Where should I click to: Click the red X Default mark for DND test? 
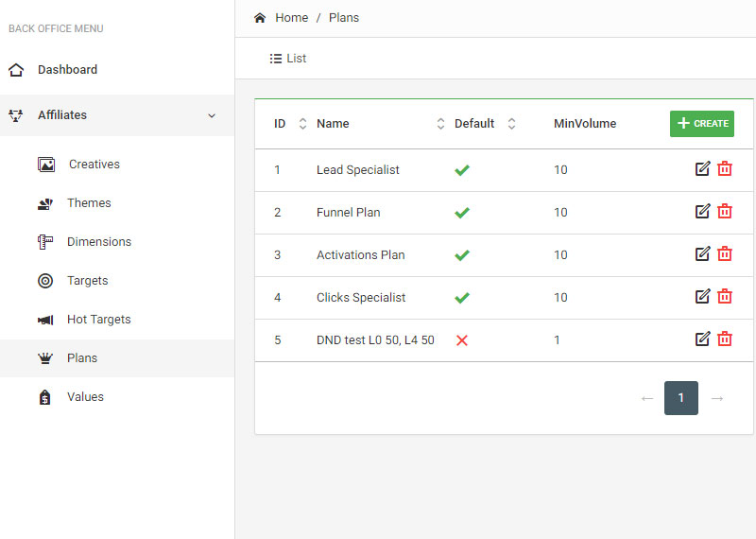point(462,340)
